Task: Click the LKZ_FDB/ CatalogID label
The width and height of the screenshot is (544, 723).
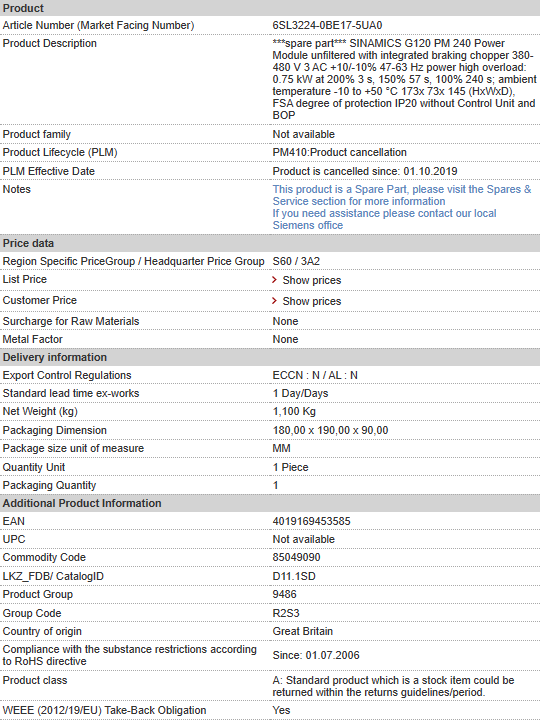Action: pos(53,576)
